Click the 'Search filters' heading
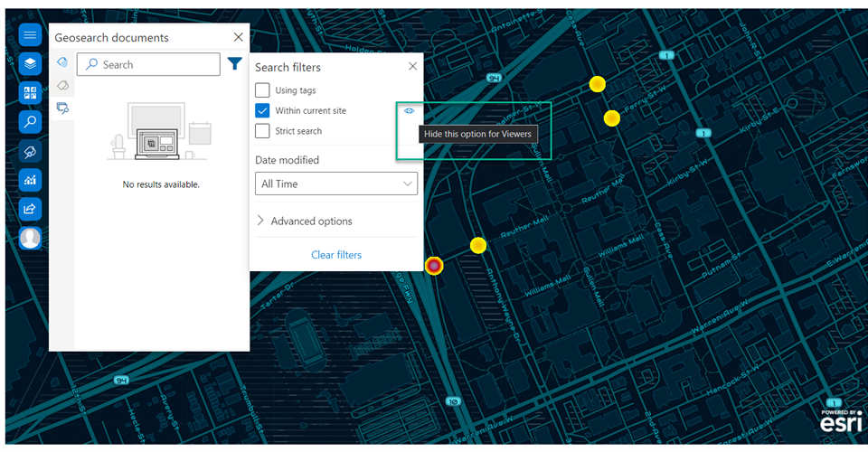The width and height of the screenshot is (868, 452). (x=288, y=67)
